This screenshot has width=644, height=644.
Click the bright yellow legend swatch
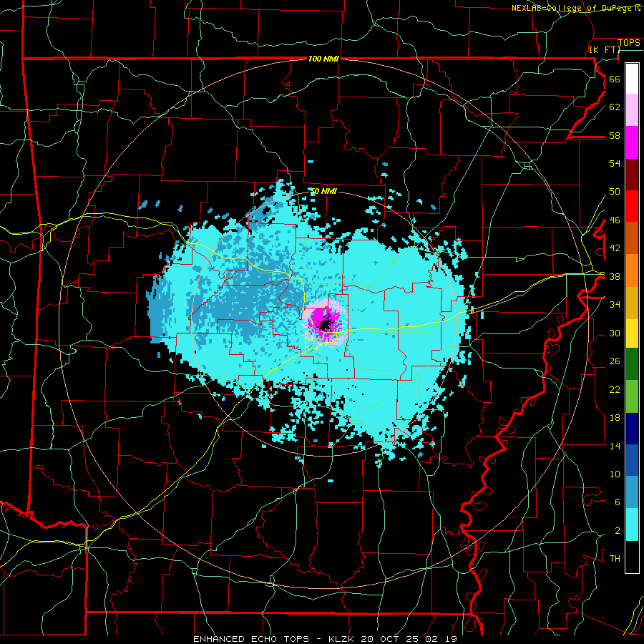632,333
